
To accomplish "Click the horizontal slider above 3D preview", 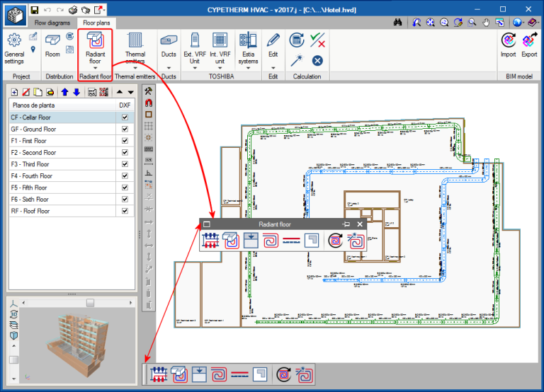I will 90,303.
